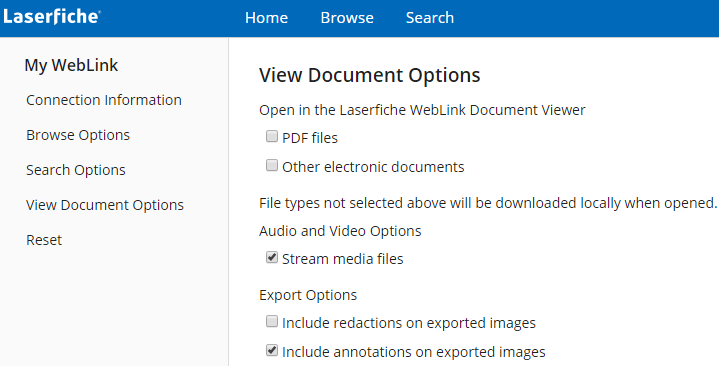The height and width of the screenshot is (366, 719).
Task: Enable Include redactions on exported images
Action: [272, 321]
